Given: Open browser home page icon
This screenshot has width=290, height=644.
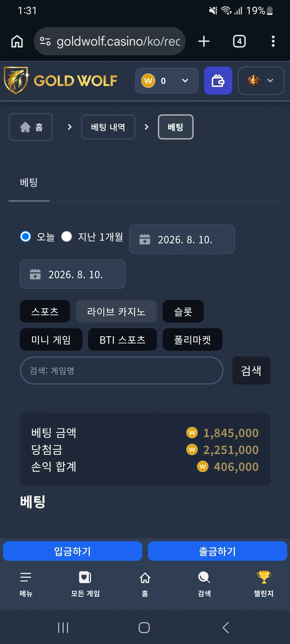Looking at the screenshot, I should point(17,41).
